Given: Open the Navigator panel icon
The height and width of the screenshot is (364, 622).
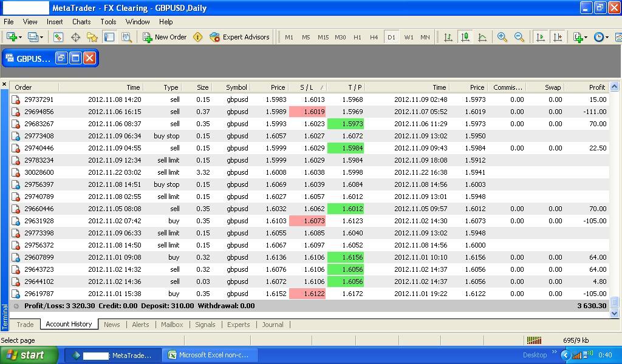Looking at the screenshot, I should (92, 37).
